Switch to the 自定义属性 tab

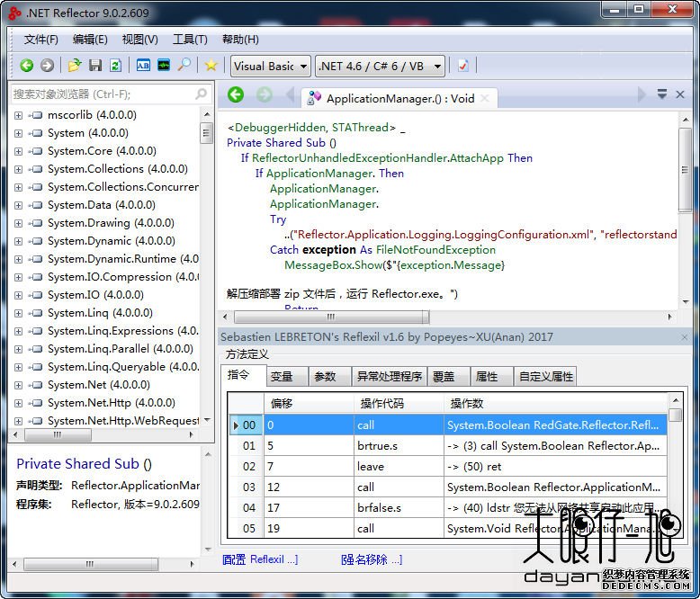(546, 377)
